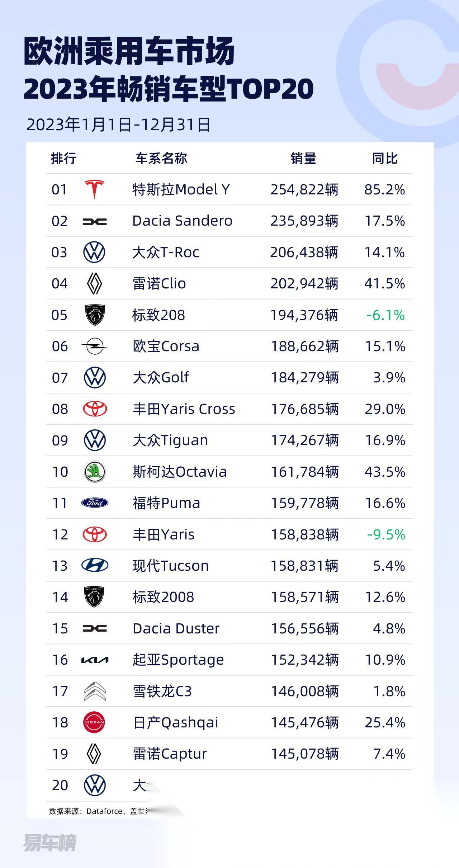Viewport: 459px width, 868px height.
Task: Click the 易车榜 watermark logo
Action: (50, 843)
